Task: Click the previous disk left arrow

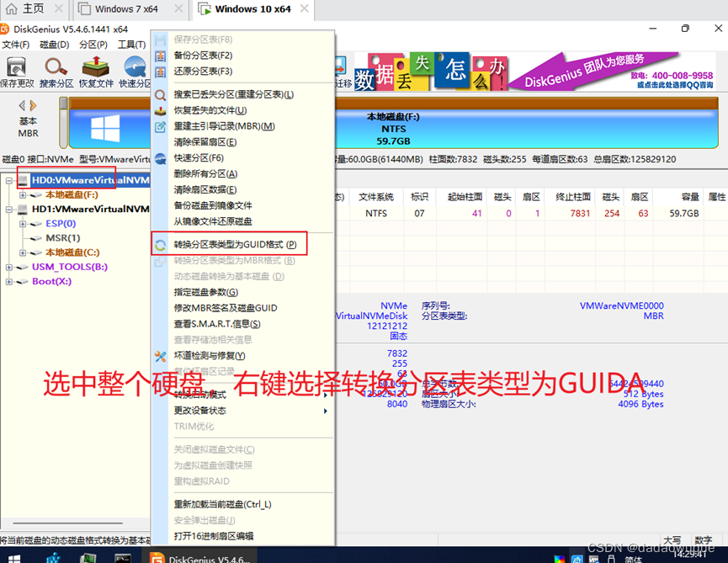Action: tap(22, 106)
